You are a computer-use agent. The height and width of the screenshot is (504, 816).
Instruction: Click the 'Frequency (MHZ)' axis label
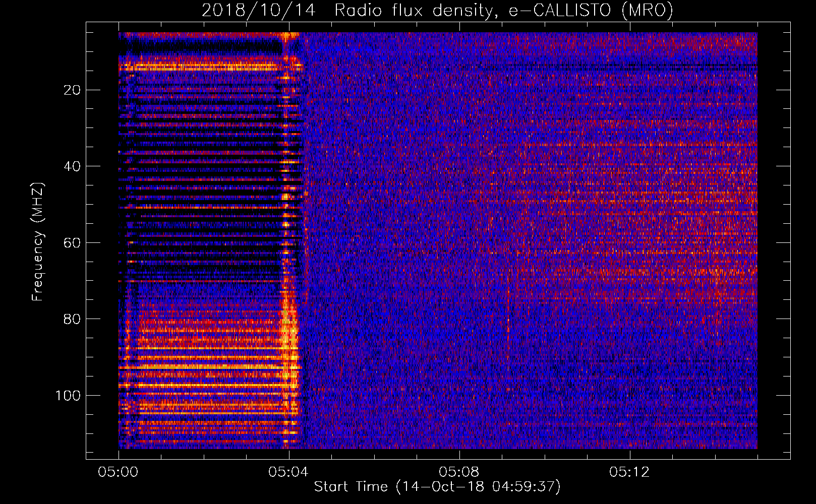pos(38,242)
